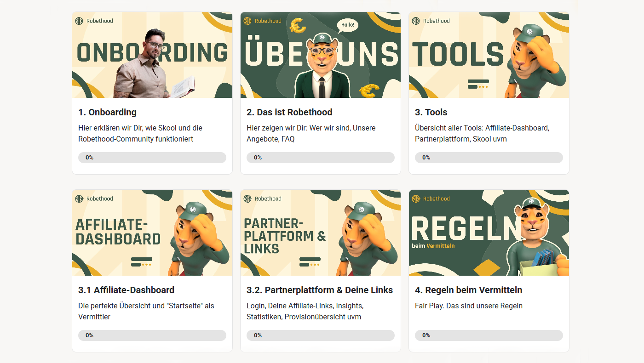
Task: Open "3.1 Affiliate-Dashboard" course title
Action: [x=126, y=290]
